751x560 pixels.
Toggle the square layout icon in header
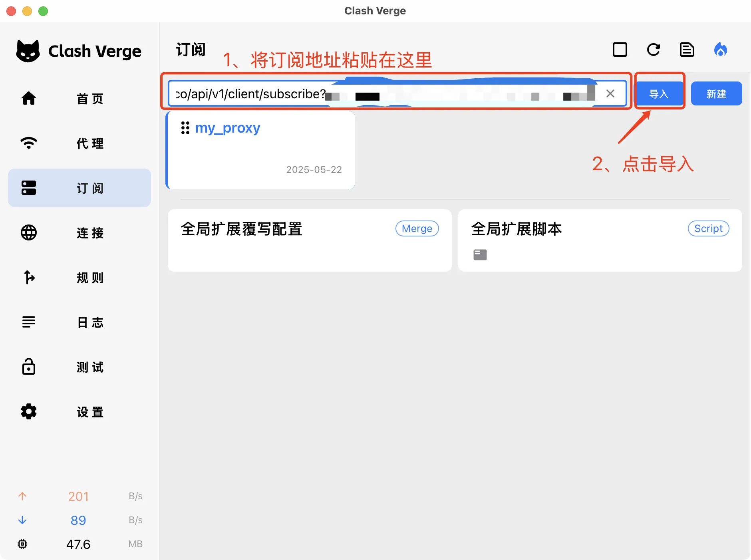click(620, 50)
